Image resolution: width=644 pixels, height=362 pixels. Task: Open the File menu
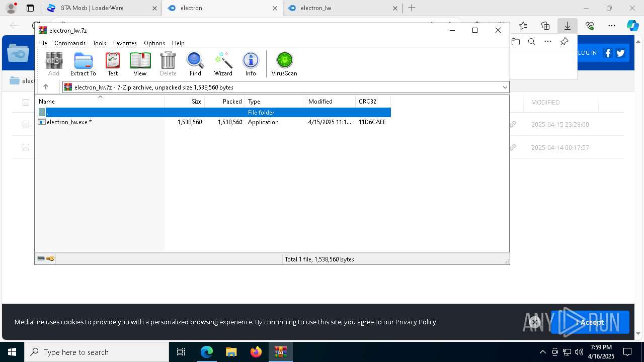(43, 43)
